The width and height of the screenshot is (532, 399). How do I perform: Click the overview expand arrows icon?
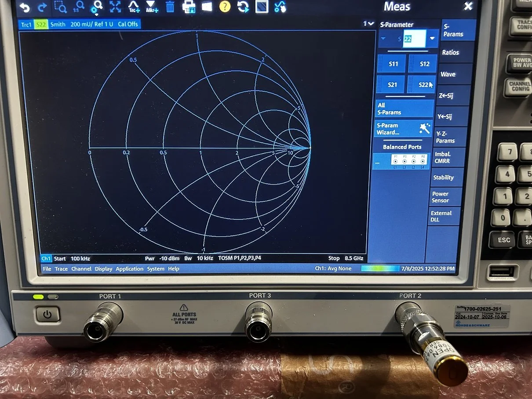coord(115,7)
